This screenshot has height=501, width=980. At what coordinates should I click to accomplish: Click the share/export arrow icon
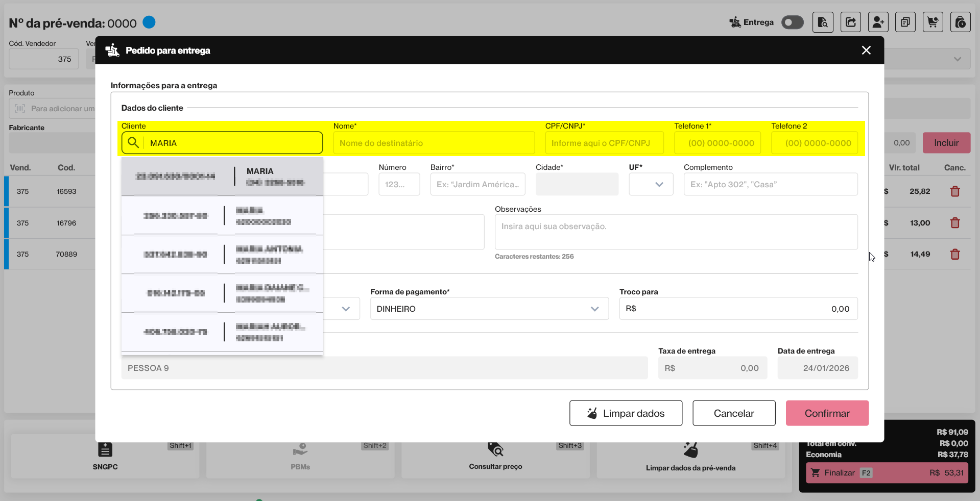click(850, 22)
